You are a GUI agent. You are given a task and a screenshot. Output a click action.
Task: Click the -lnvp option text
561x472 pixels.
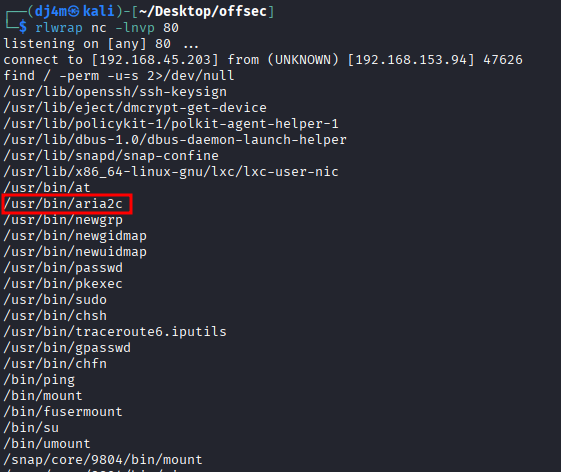click(x=135, y=28)
